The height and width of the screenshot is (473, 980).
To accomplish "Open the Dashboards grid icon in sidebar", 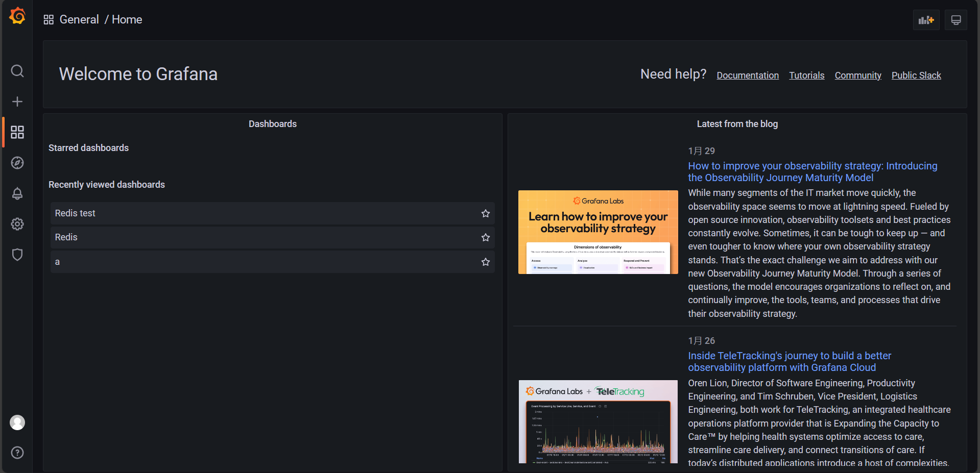I will click(17, 132).
